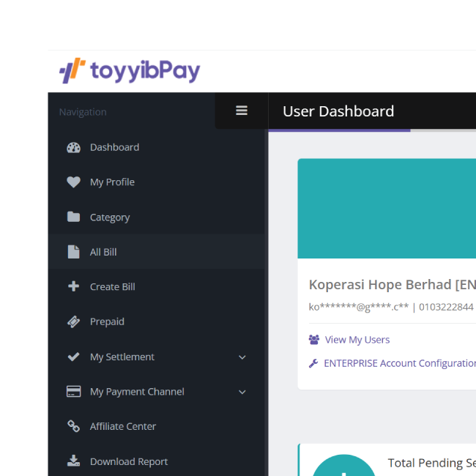Viewport: 476px width, 476px height.
Task: Select Create Bill in the sidebar
Action: pyautogui.click(x=112, y=286)
